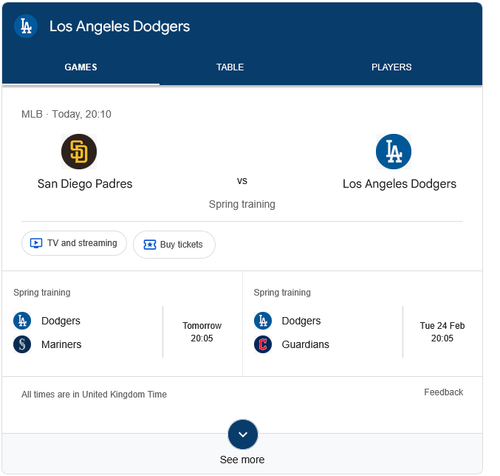Click Spring training label above Guardians game
500x476 pixels.
[x=282, y=293]
